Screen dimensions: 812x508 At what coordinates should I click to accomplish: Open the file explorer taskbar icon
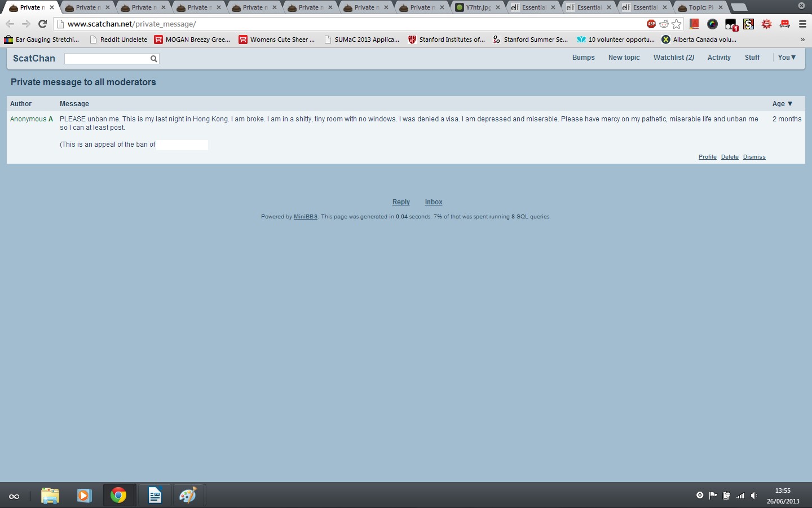click(x=50, y=496)
